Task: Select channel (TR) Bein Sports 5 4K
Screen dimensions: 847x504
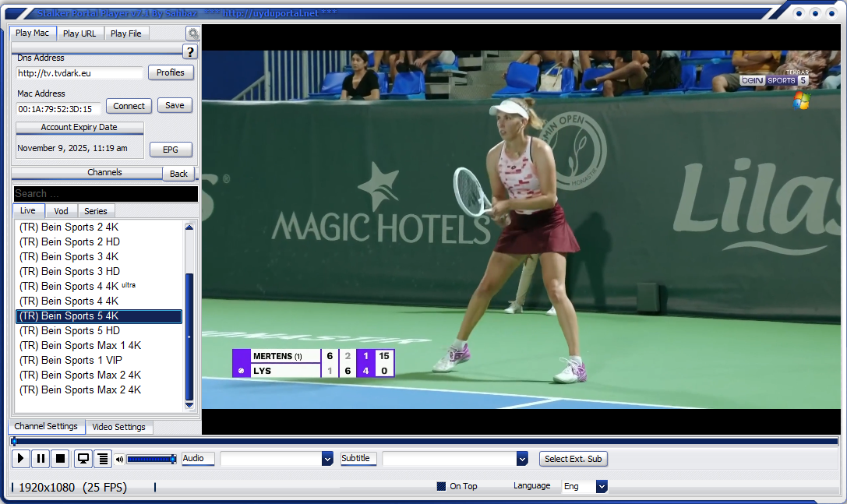Action: pos(99,316)
